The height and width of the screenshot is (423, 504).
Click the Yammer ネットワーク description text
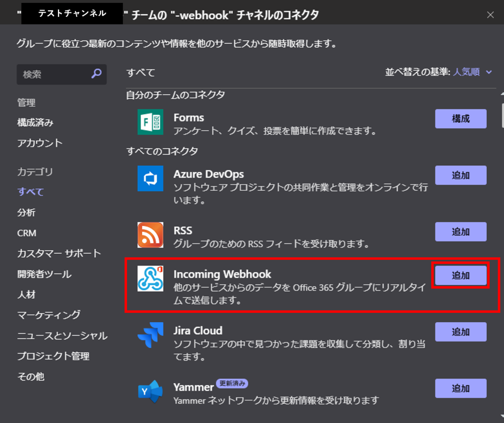(277, 399)
